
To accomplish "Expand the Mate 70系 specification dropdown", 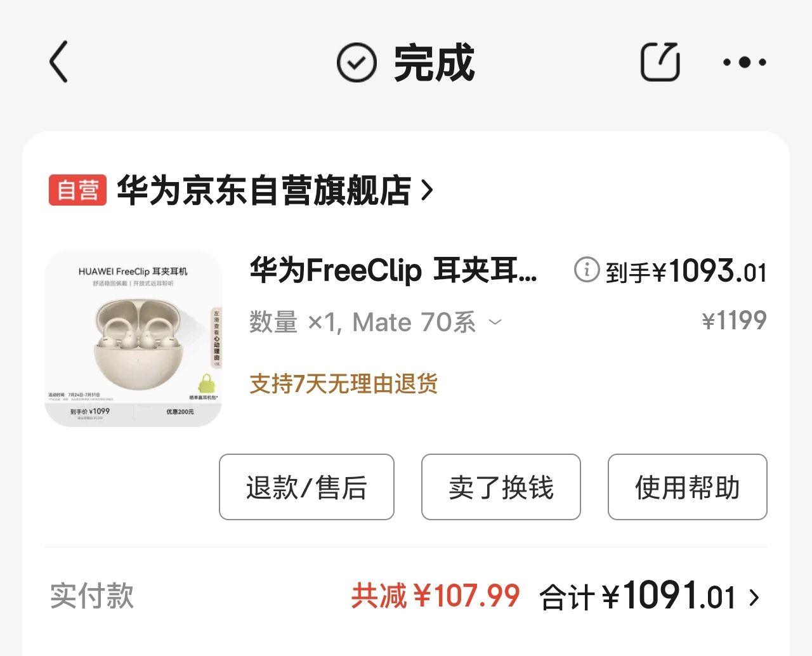I will click(x=495, y=322).
